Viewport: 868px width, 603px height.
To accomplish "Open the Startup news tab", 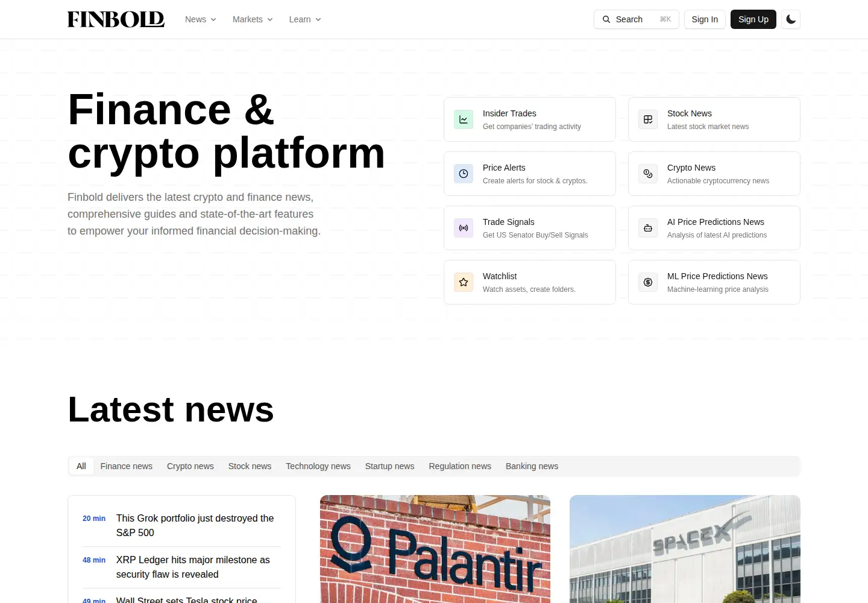I will pyautogui.click(x=390, y=466).
